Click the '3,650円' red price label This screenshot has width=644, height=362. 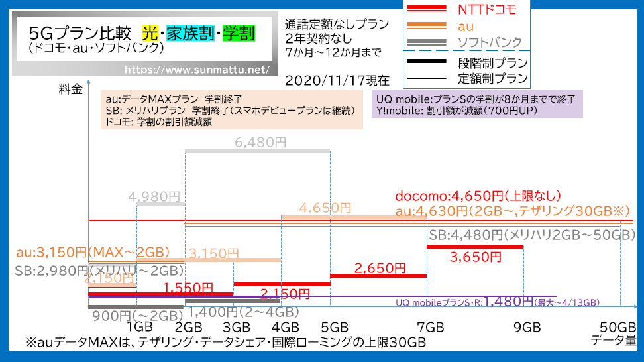tap(476, 257)
